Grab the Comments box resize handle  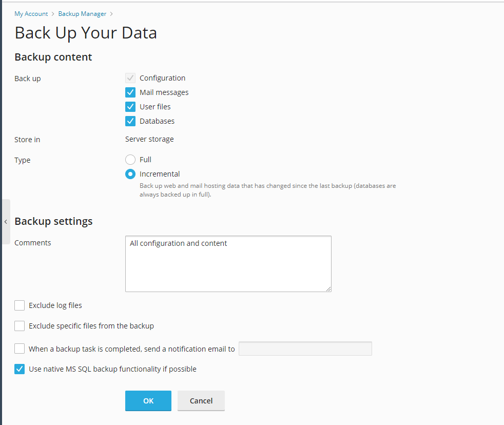[x=328, y=288]
